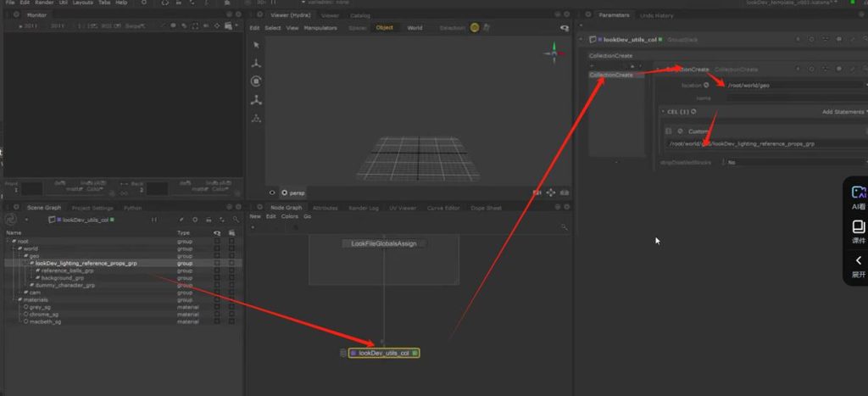
Task: Click the courseware book icon on right sidebar
Action: point(857,227)
